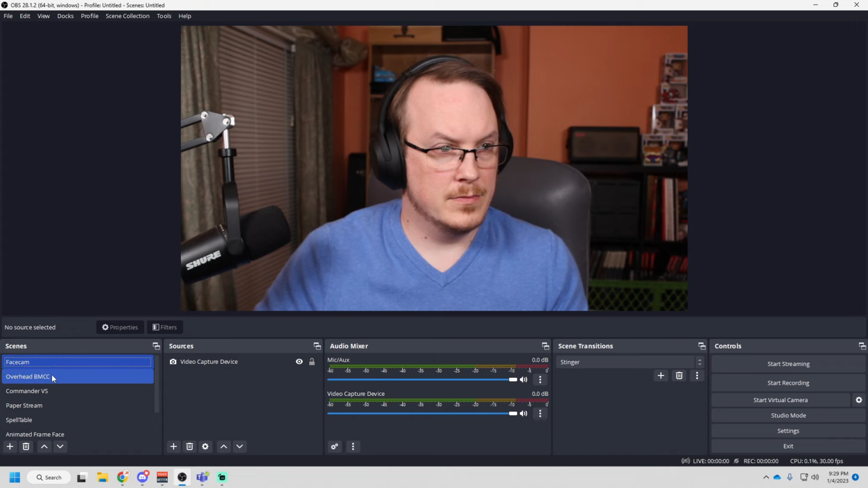Click the Studio Mode button
Image resolution: width=868 pixels, height=488 pixels.
(788, 415)
